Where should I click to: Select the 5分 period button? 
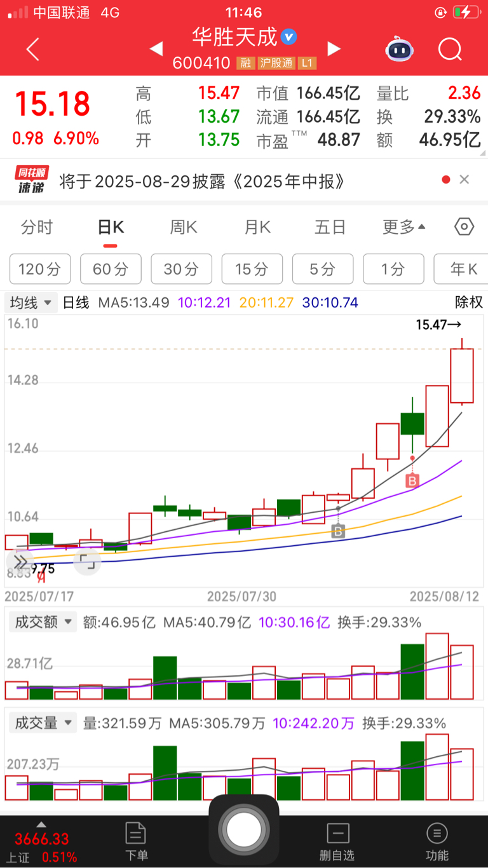[323, 269]
